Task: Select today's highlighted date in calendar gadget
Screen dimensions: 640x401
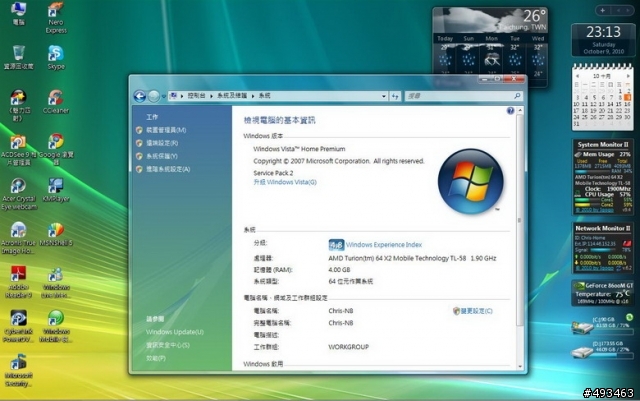Action: pyautogui.click(x=627, y=98)
